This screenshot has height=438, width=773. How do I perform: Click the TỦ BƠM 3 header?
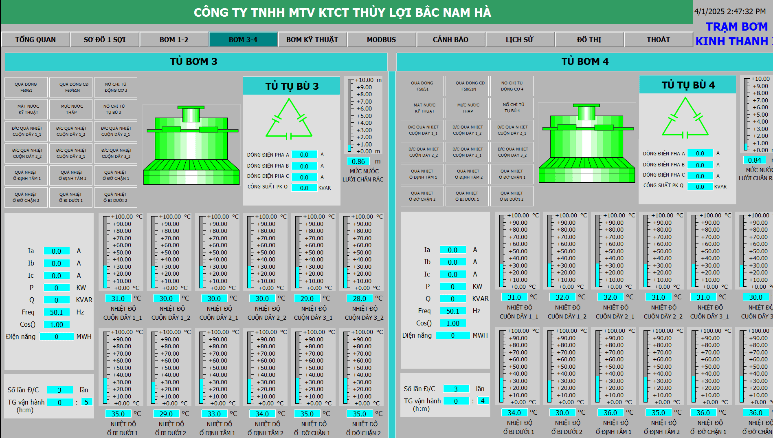click(x=195, y=62)
